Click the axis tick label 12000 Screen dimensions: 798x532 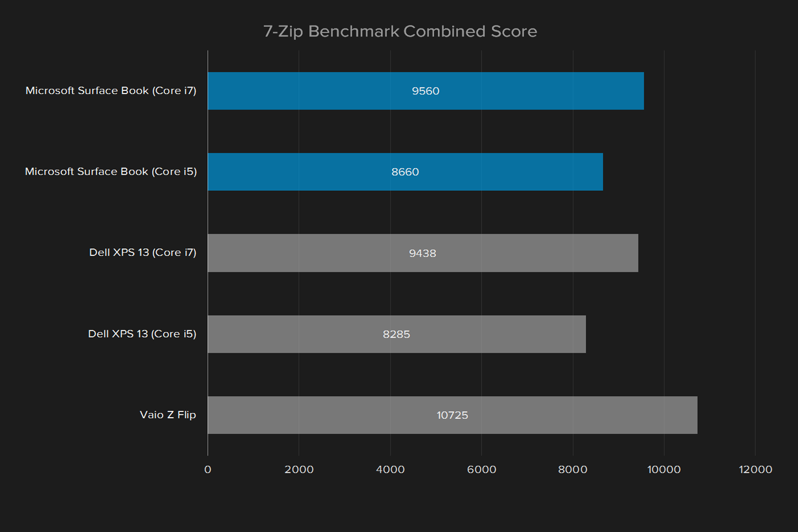[x=756, y=470]
